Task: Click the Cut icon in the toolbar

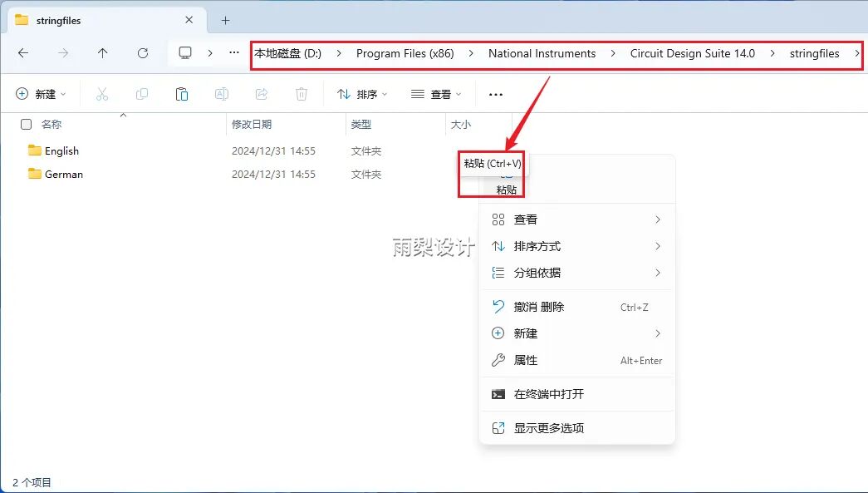Action: [102, 93]
